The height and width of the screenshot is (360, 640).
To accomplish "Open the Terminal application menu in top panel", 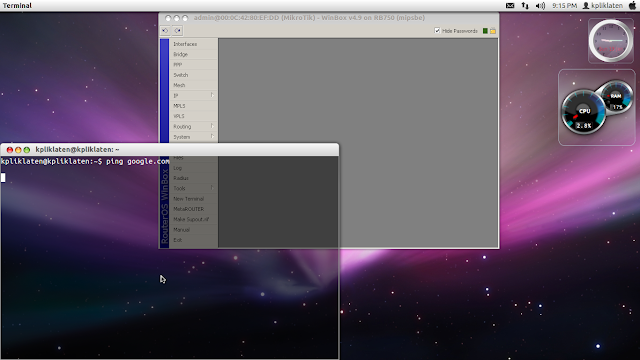I will point(17,5).
